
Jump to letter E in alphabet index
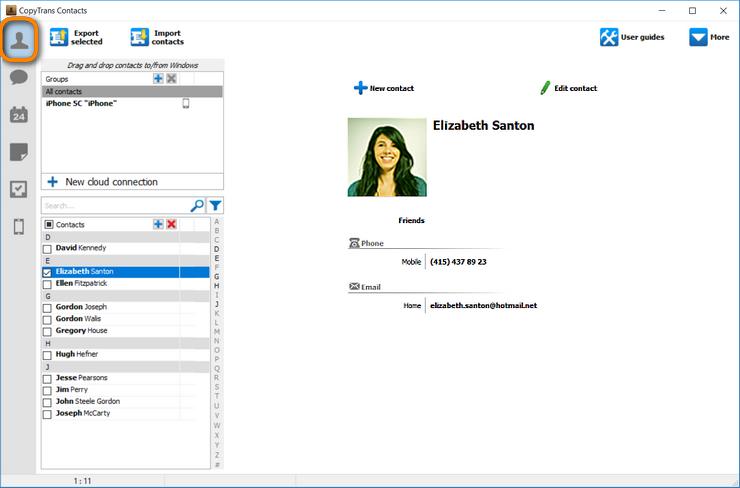(x=217, y=258)
